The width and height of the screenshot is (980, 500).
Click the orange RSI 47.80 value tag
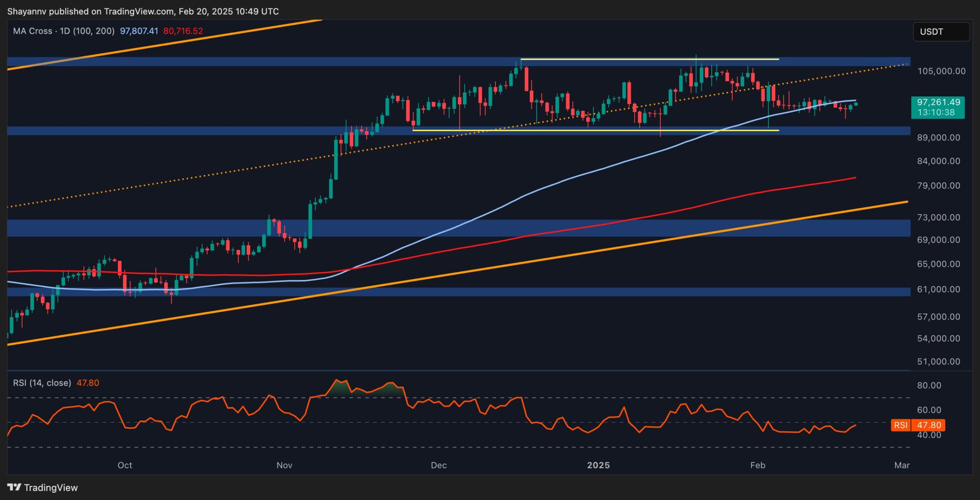point(929,425)
